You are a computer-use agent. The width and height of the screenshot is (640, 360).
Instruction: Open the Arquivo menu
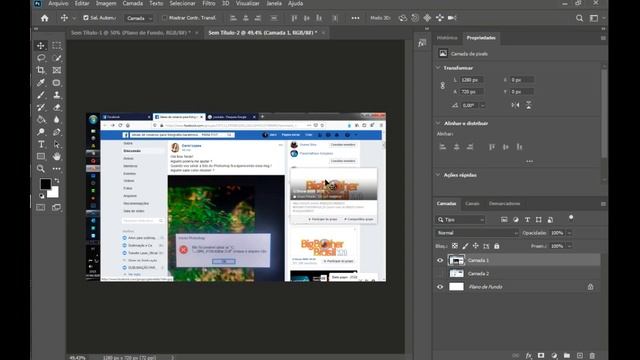pos(58,3)
